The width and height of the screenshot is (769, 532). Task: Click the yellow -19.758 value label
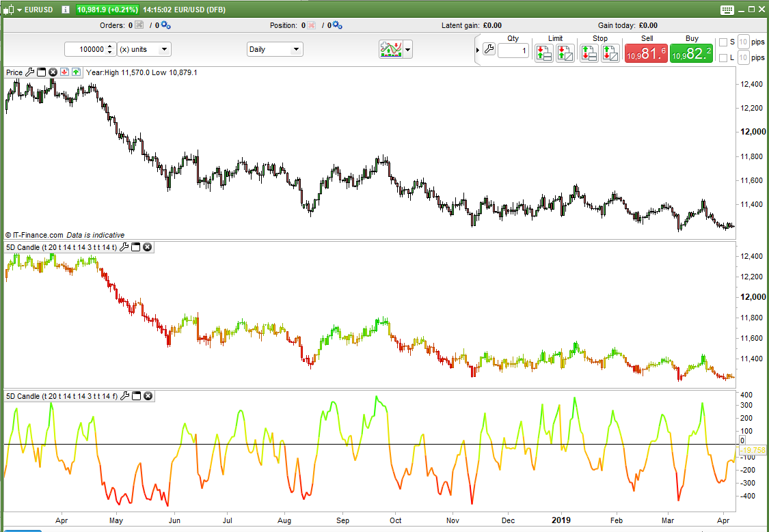(x=752, y=450)
